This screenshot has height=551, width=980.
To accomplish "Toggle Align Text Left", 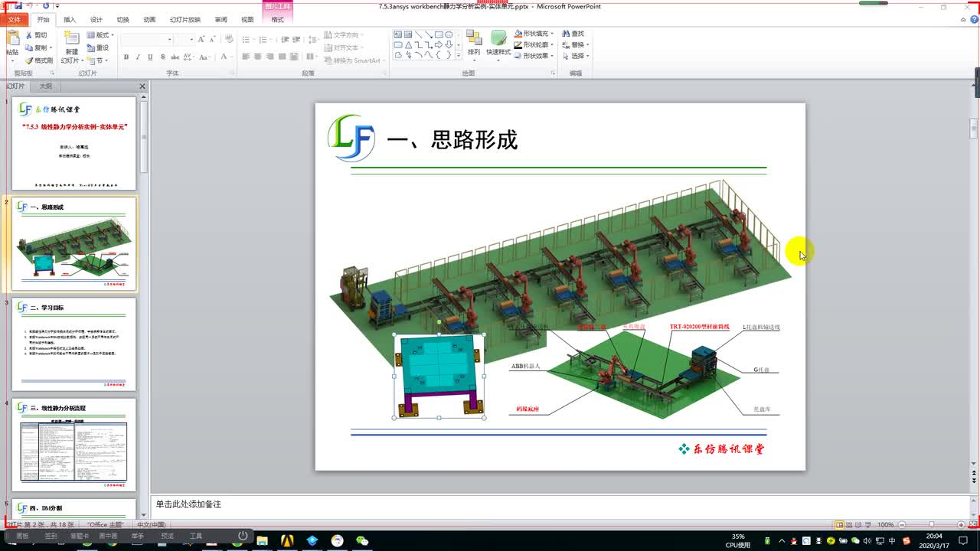I will pyautogui.click(x=247, y=57).
